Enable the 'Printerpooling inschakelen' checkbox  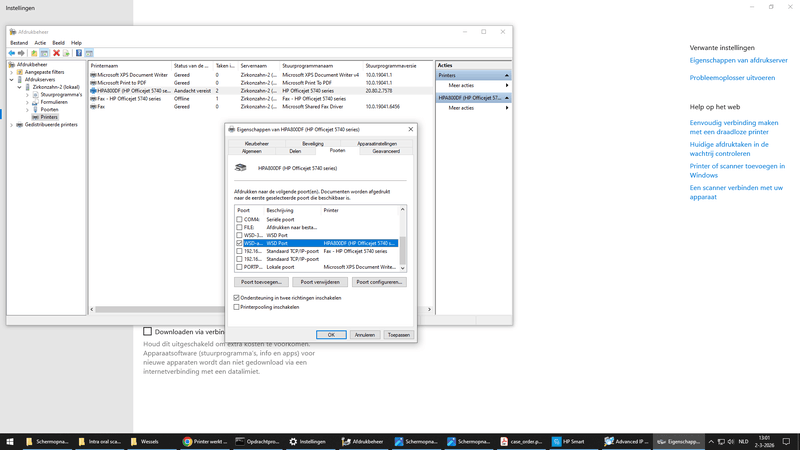[x=236, y=307]
